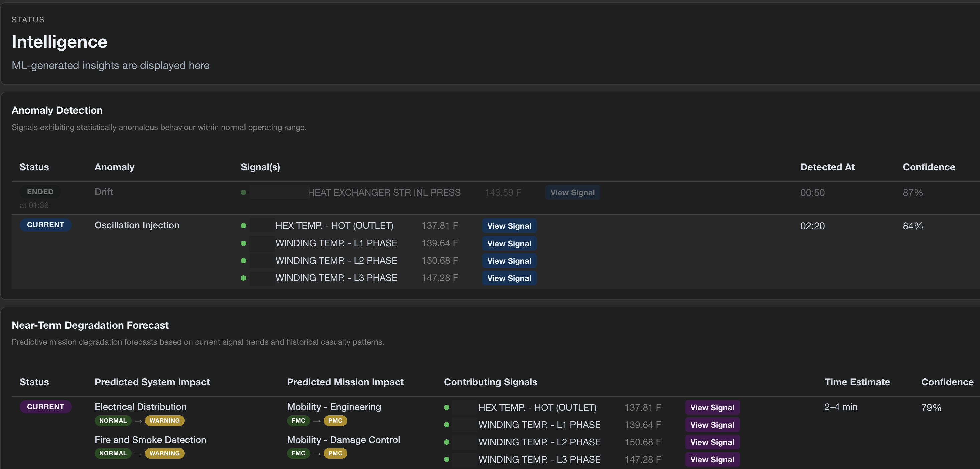Click the Drift anomaly name
Viewport: 980px width, 469px height.
(x=104, y=192)
